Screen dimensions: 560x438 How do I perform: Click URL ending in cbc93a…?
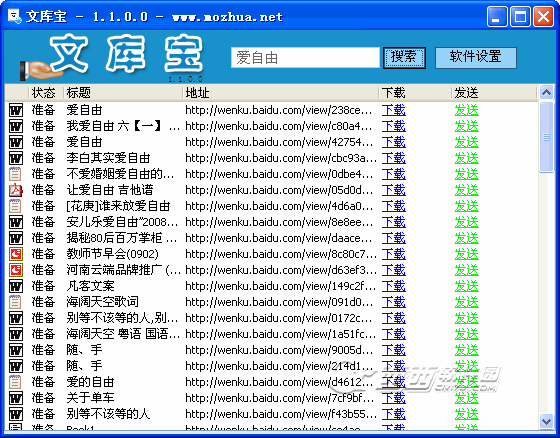coord(281,158)
